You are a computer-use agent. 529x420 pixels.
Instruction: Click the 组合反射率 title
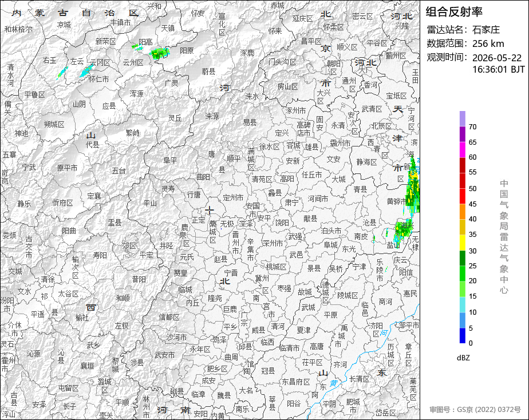[x=454, y=12]
